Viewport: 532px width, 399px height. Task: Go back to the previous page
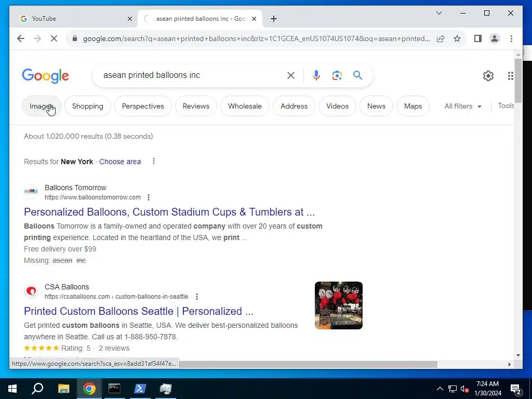pyautogui.click(x=21, y=38)
